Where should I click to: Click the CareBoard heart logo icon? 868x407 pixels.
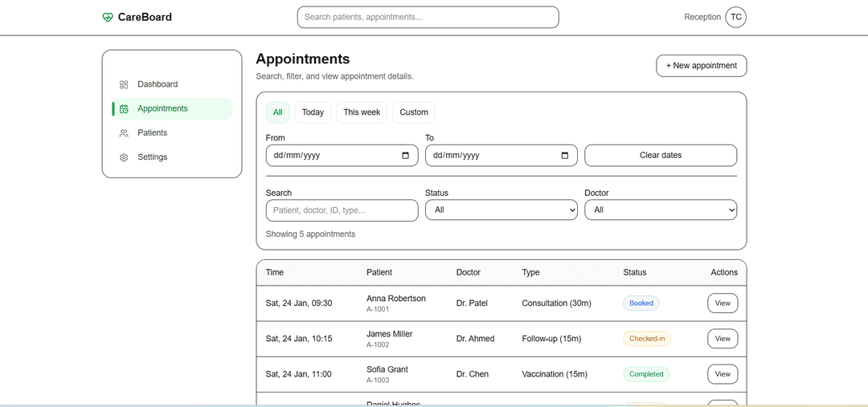click(x=108, y=18)
